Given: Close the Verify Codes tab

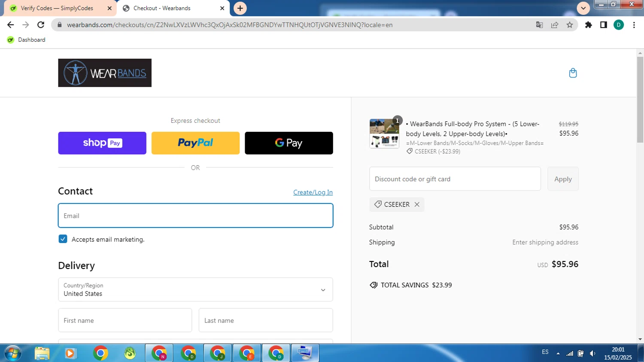Looking at the screenshot, I should tap(109, 8).
